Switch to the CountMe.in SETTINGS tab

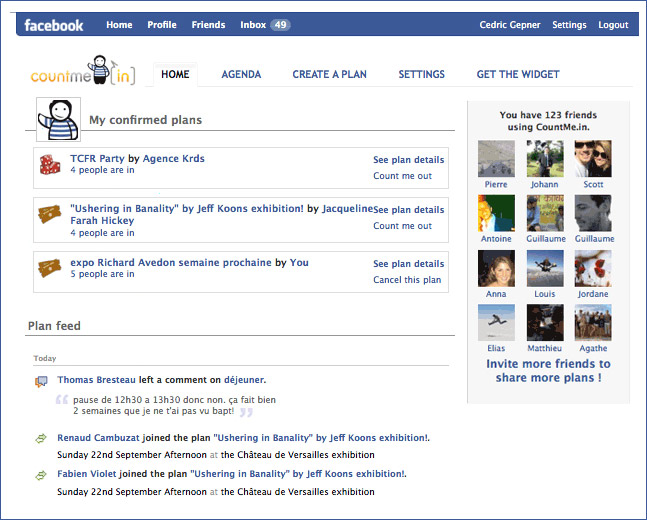coord(421,74)
